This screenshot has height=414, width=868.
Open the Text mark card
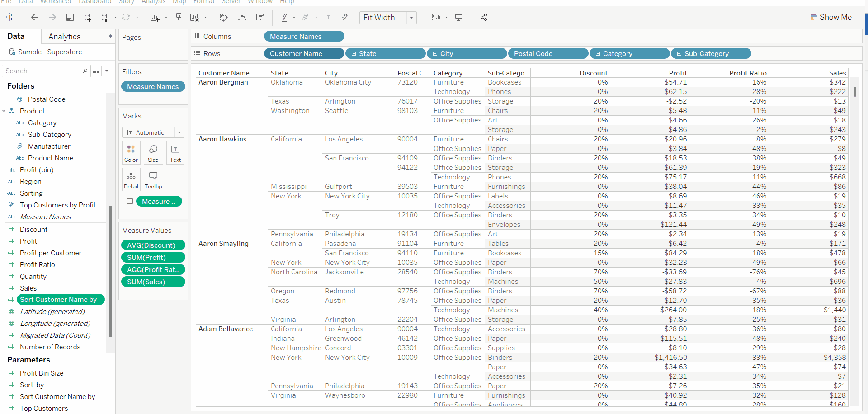pos(175,153)
